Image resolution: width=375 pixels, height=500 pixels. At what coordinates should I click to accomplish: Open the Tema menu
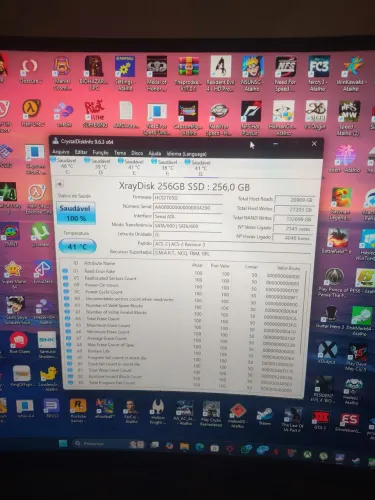120,153
